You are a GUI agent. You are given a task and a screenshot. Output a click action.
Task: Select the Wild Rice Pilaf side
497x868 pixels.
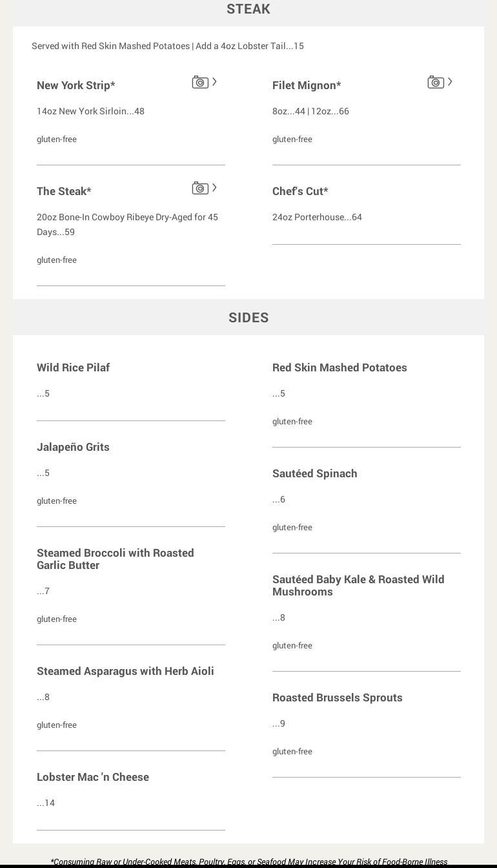(x=73, y=367)
